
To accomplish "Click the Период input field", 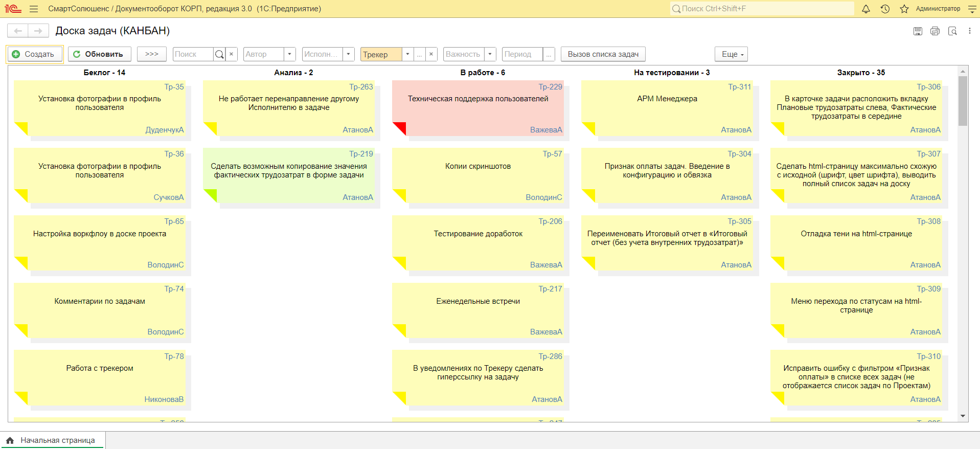I will (522, 54).
